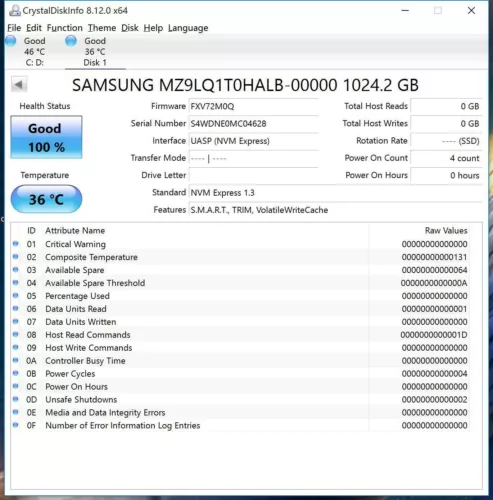Click the status dot for Data Units Written
Screen dimensions: 493x500
point(15,321)
